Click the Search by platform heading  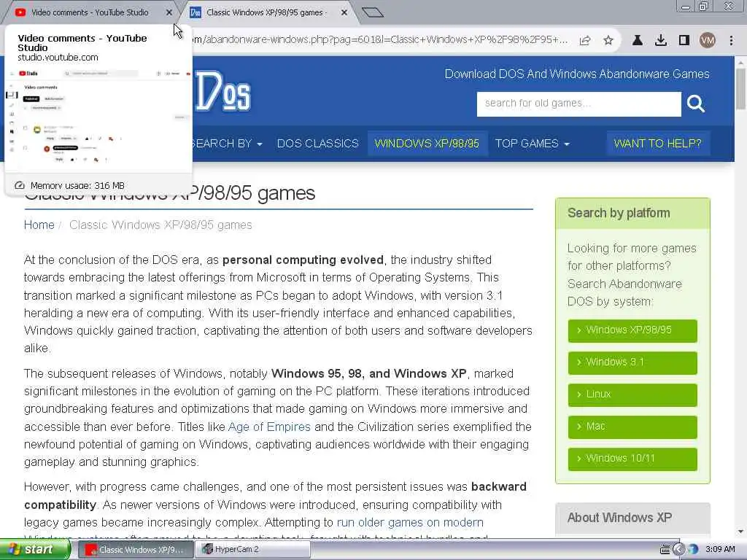pos(619,213)
